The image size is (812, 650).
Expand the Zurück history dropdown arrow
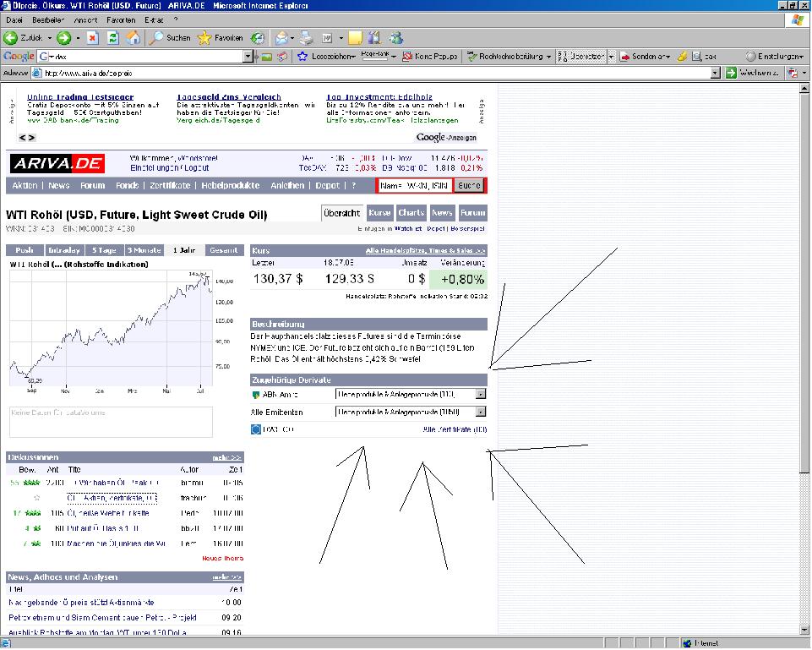(50, 38)
